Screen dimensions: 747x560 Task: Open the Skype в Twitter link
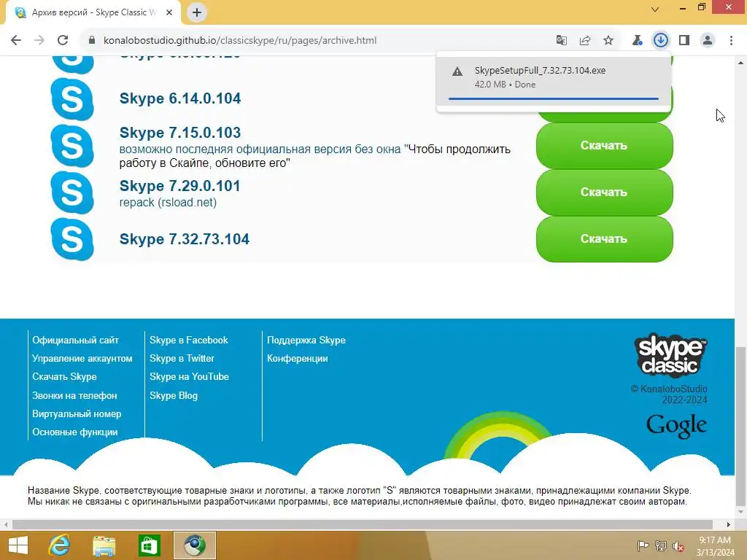point(182,359)
